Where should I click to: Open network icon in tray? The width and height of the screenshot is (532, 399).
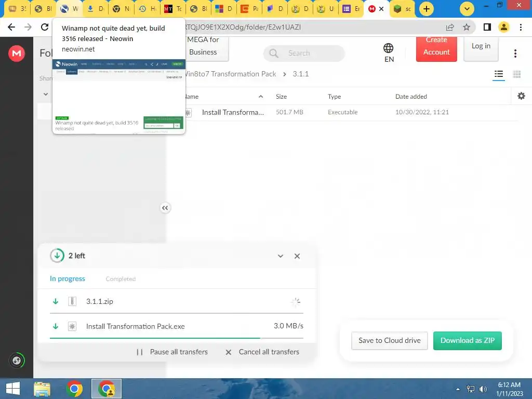point(471,389)
